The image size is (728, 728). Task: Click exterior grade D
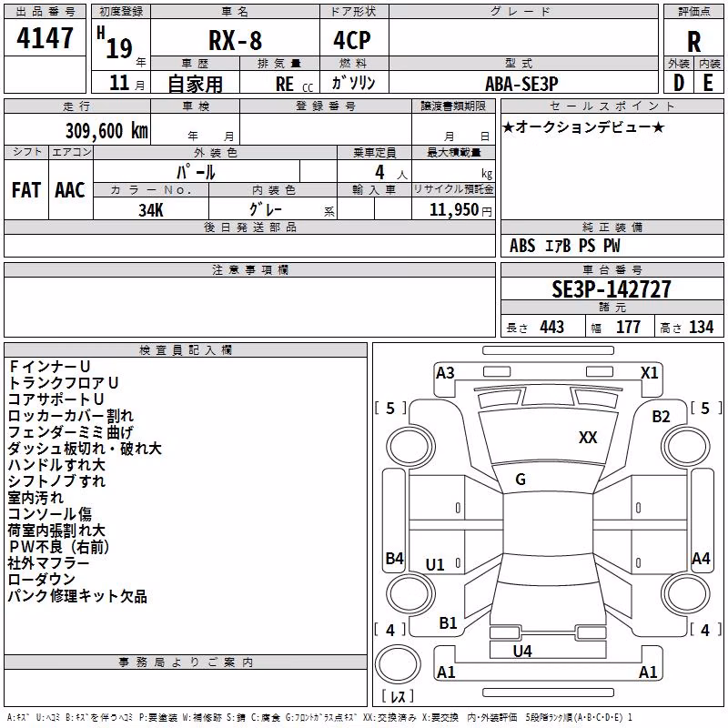(679, 83)
